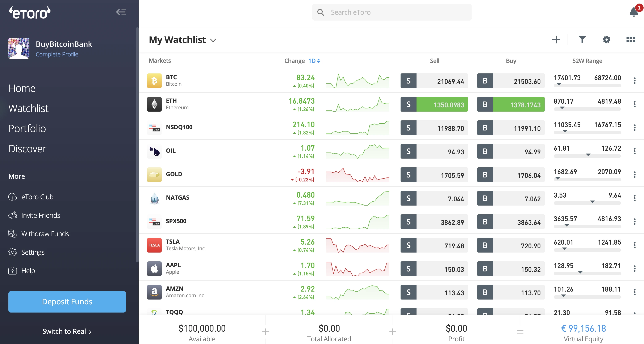The width and height of the screenshot is (644, 344).
Task: Go to Discover
Action: tap(28, 149)
